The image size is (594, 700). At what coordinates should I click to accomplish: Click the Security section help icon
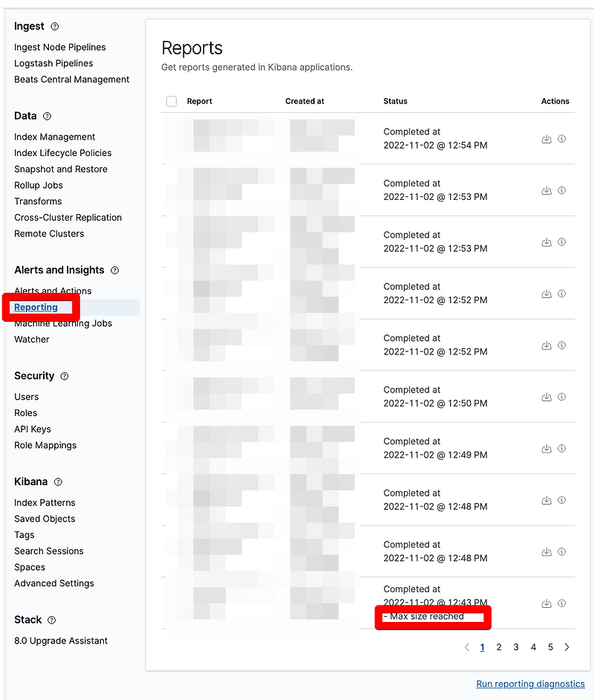pyautogui.click(x=65, y=376)
